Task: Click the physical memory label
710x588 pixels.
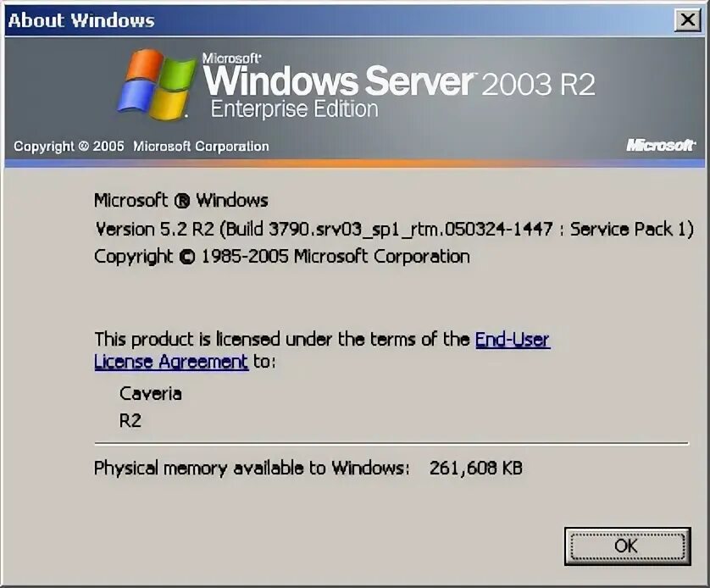Action: tap(252, 468)
